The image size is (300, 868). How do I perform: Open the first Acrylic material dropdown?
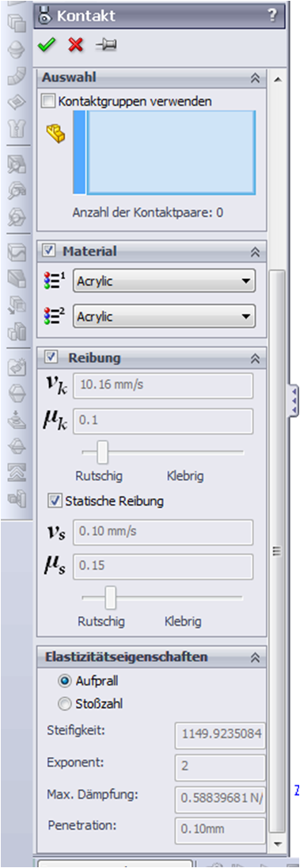[165, 281]
